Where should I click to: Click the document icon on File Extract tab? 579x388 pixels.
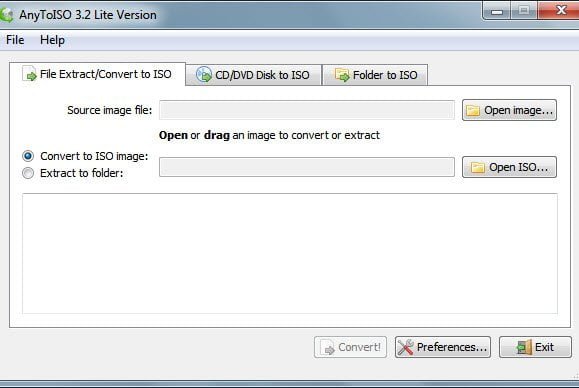point(30,73)
